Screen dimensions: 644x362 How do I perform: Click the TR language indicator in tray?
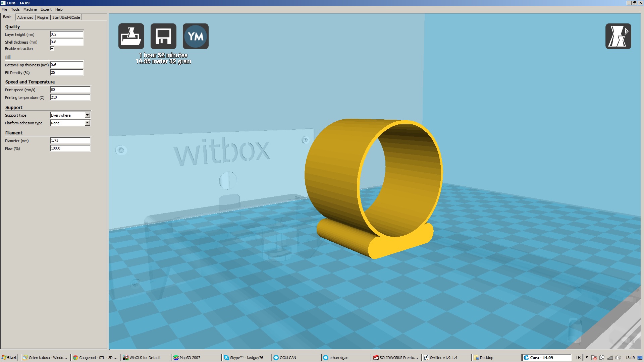[x=578, y=358]
